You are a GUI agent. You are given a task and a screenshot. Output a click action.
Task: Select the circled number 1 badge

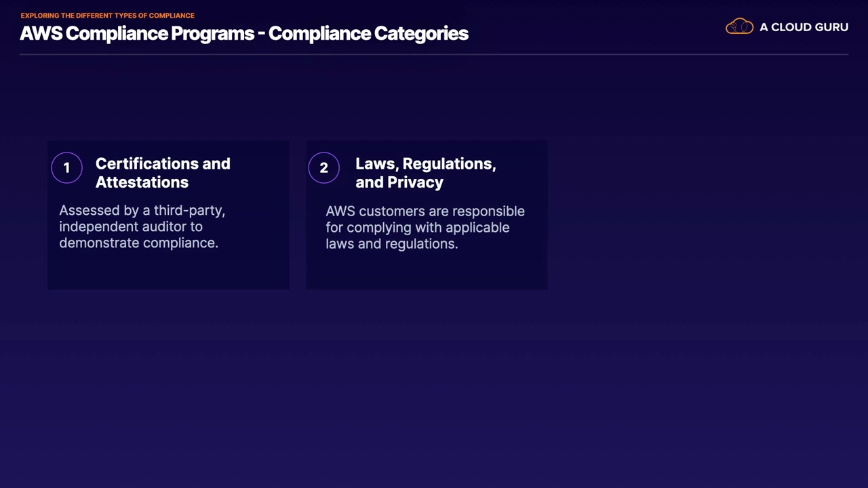click(x=66, y=168)
